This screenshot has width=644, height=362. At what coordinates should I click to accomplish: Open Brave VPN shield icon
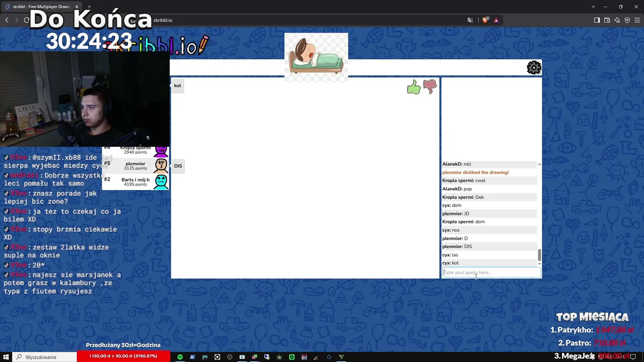(x=627, y=20)
